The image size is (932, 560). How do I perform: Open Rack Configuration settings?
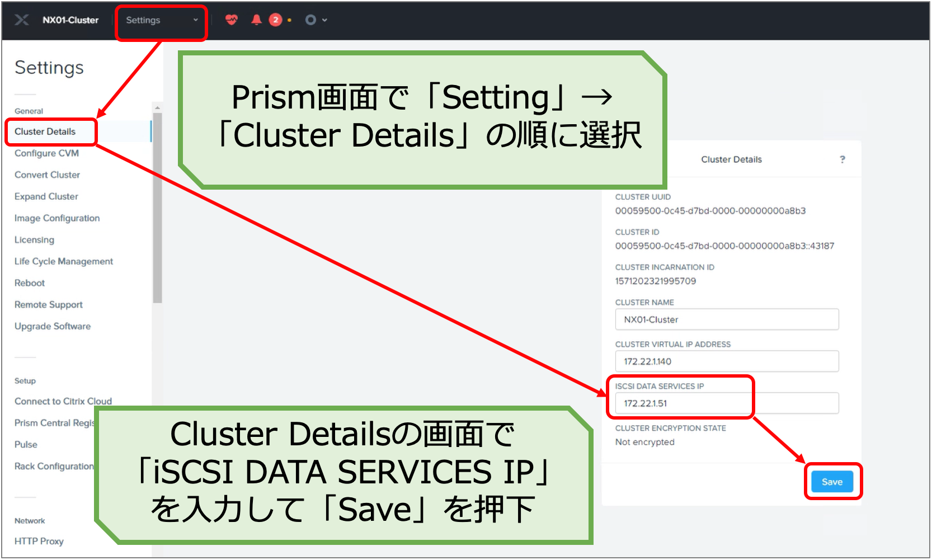click(x=54, y=466)
